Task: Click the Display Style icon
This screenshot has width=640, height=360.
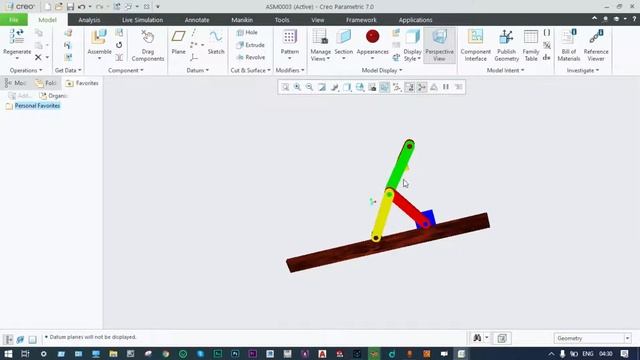Action: pyautogui.click(x=413, y=37)
